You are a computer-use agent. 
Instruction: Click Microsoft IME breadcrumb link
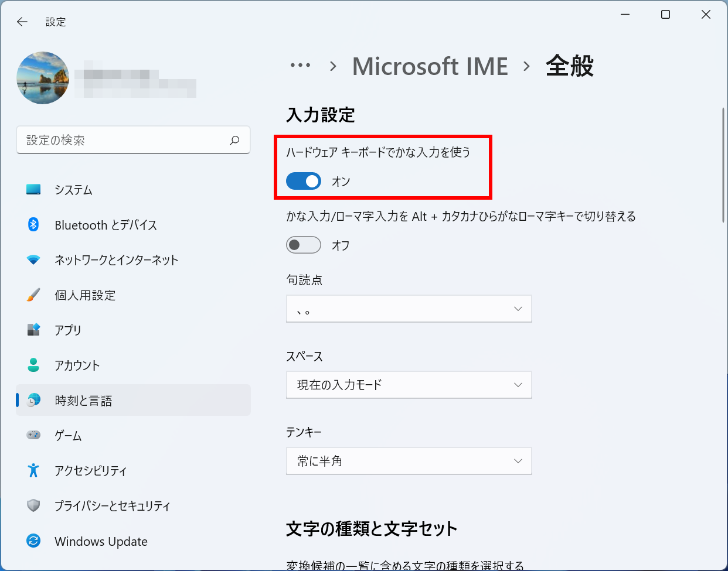tap(430, 66)
